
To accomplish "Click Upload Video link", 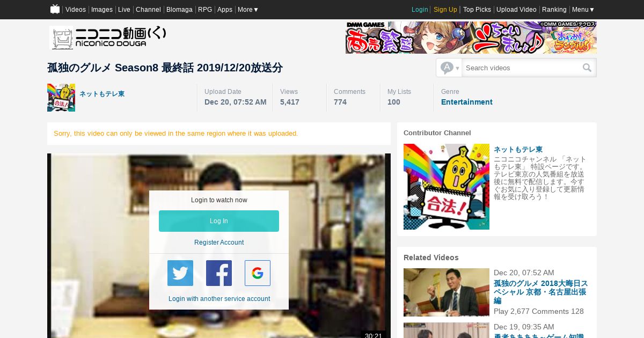I will tap(516, 10).
